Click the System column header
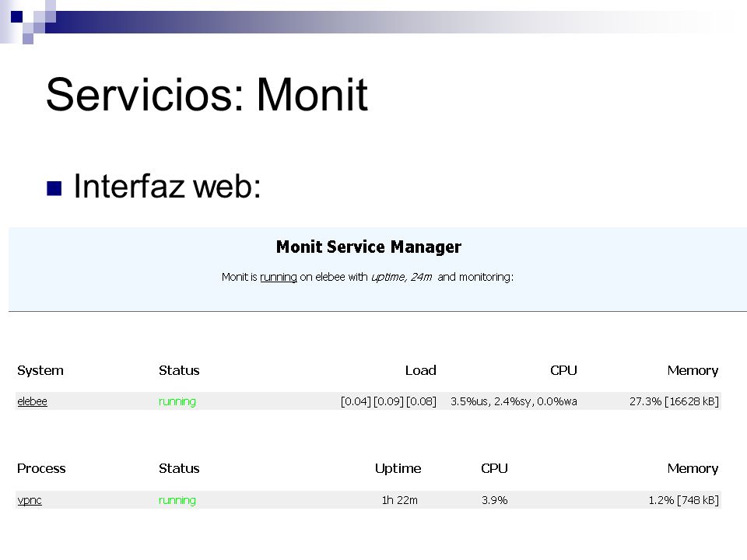747x560 pixels. click(x=40, y=370)
